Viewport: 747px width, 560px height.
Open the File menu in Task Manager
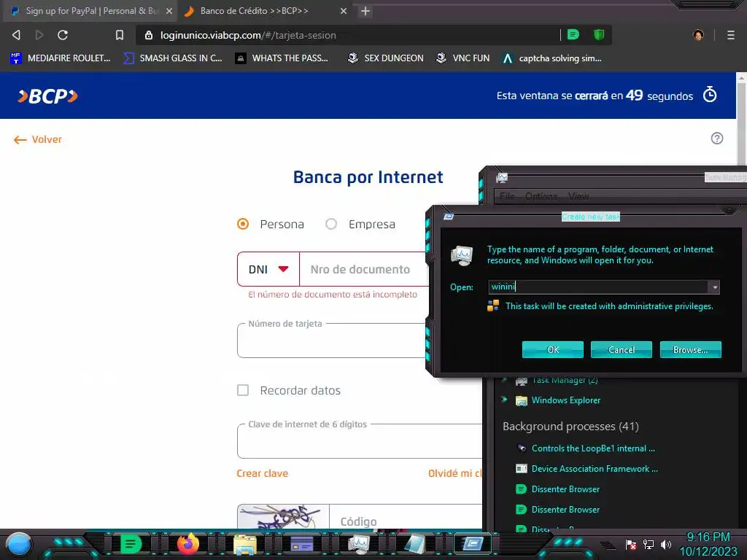(507, 196)
